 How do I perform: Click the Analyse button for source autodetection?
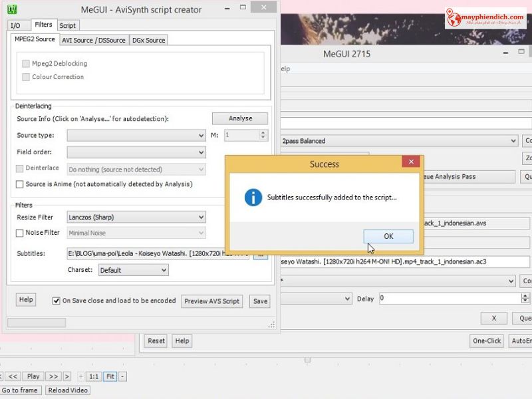[239, 118]
